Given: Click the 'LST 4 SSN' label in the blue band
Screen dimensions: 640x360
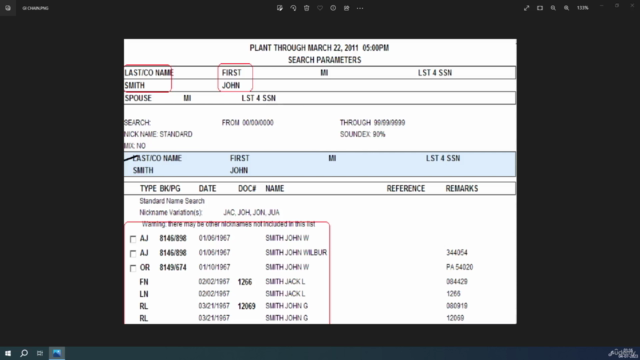Looking at the screenshot, I should (443, 158).
